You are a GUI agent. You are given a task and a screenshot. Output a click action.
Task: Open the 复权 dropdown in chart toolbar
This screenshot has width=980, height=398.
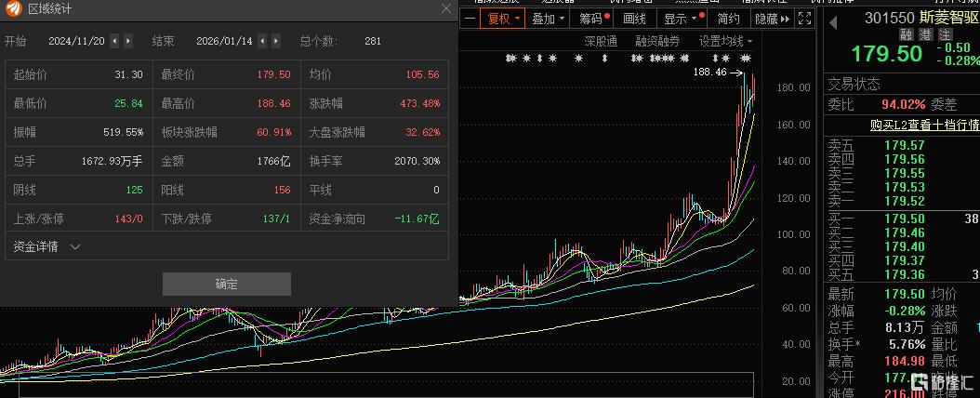pyautogui.click(x=502, y=19)
